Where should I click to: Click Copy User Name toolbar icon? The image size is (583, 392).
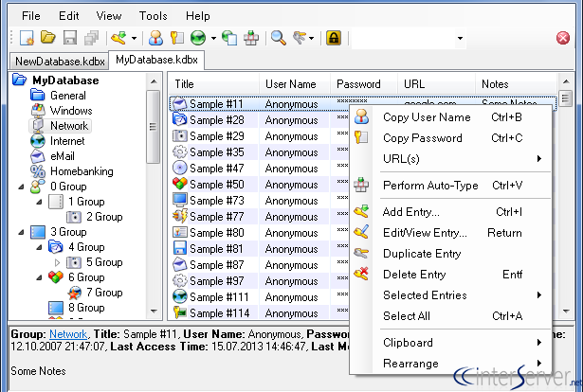pos(155,38)
